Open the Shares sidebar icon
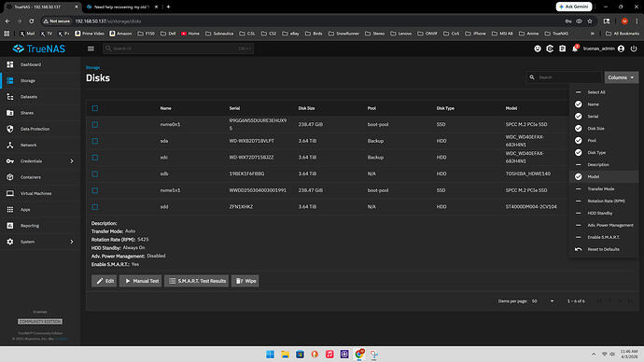Image resolution: width=644 pixels, height=362 pixels. pos(10,113)
